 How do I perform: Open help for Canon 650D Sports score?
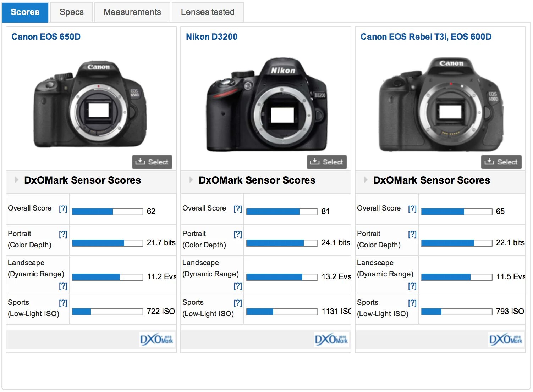[63, 303]
